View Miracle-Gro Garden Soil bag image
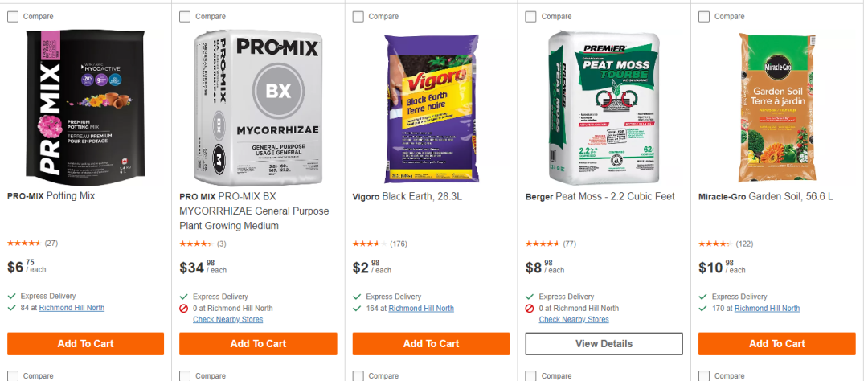Image resolution: width=868 pixels, height=381 pixels. pos(776,107)
